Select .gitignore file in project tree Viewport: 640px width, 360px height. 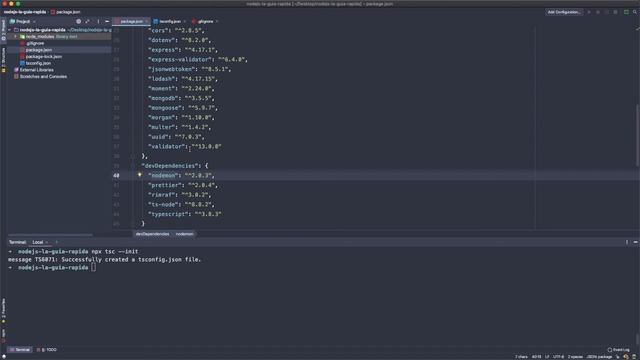[35, 43]
